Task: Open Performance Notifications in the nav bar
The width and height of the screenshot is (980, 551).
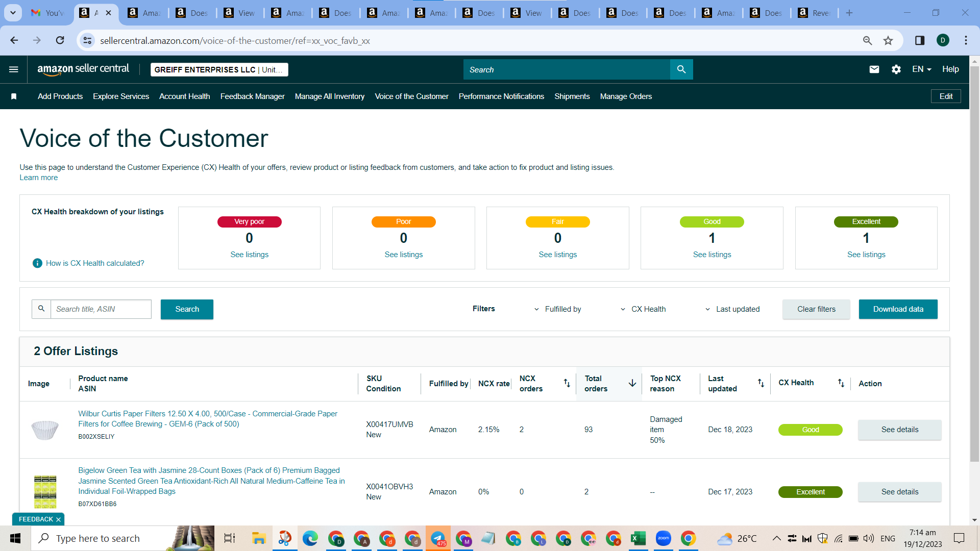Action: coord(501,96)
